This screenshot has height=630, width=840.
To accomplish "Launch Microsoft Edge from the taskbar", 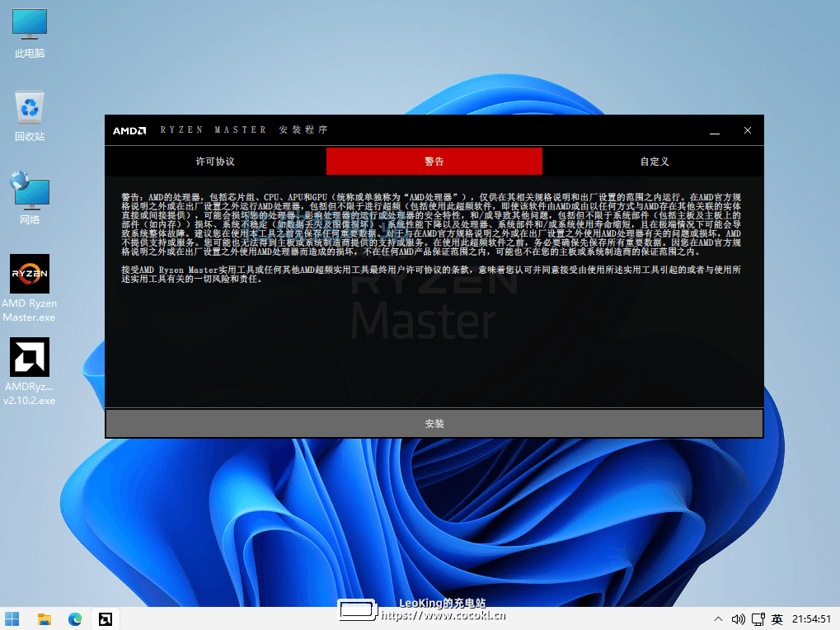I will pos(75,619).
